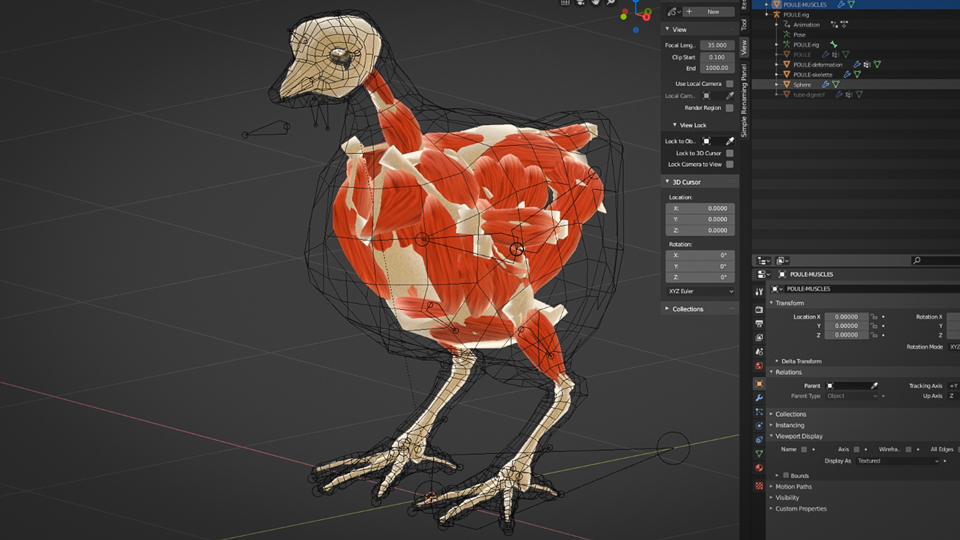Enable Lock Camera to View checkbox

(x=729, y=164)
